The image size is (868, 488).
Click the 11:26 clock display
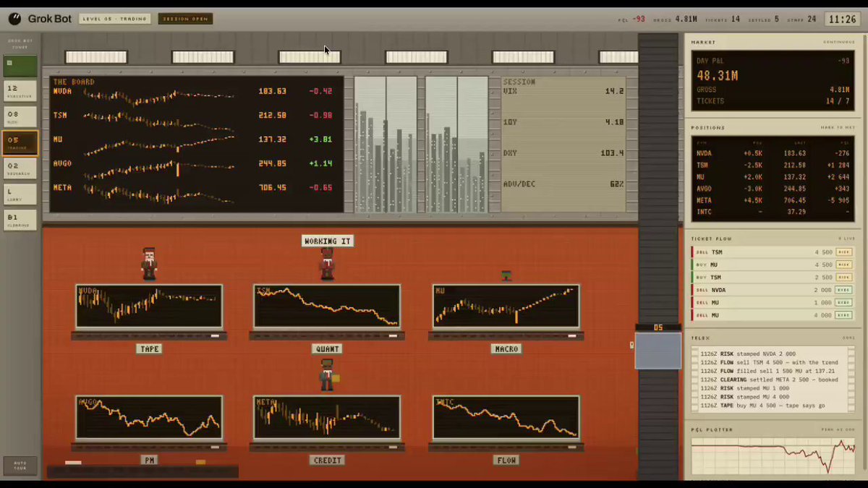coord(842,20)
